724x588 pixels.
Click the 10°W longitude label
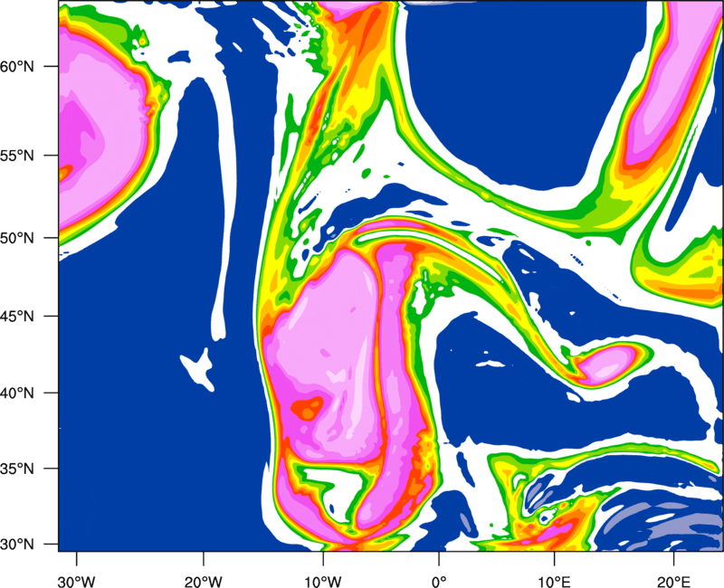point(323,582)
